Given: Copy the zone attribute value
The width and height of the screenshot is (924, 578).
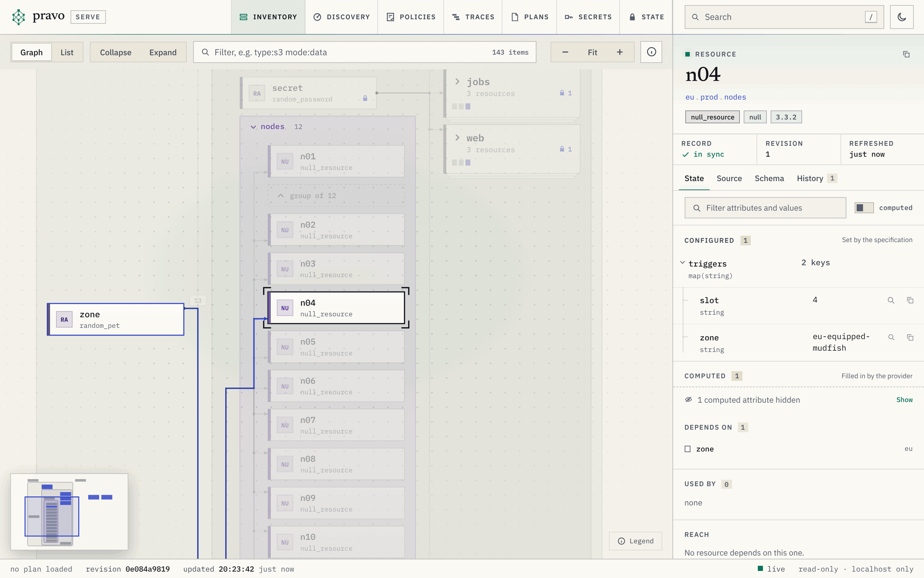Looking at the screenshot, I should pos(910,337).
